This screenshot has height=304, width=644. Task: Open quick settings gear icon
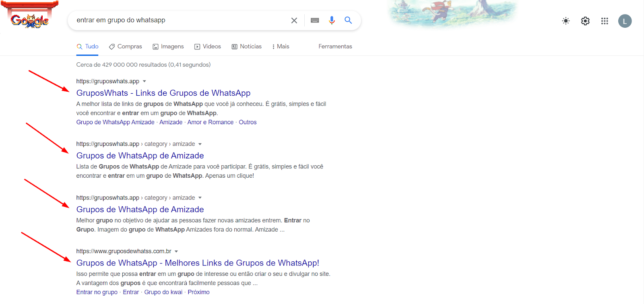585,21
